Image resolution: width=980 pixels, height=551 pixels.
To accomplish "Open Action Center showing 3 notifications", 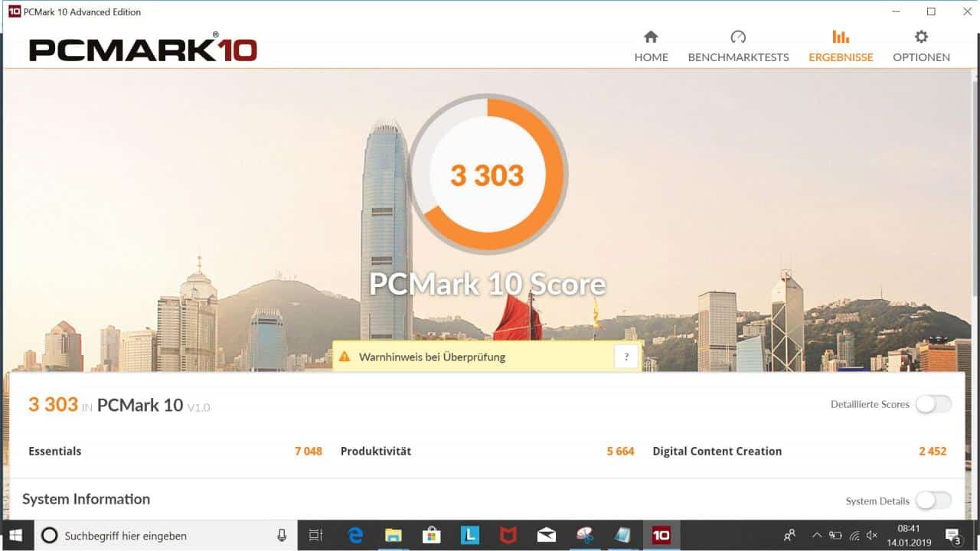I will coord(952,535).
